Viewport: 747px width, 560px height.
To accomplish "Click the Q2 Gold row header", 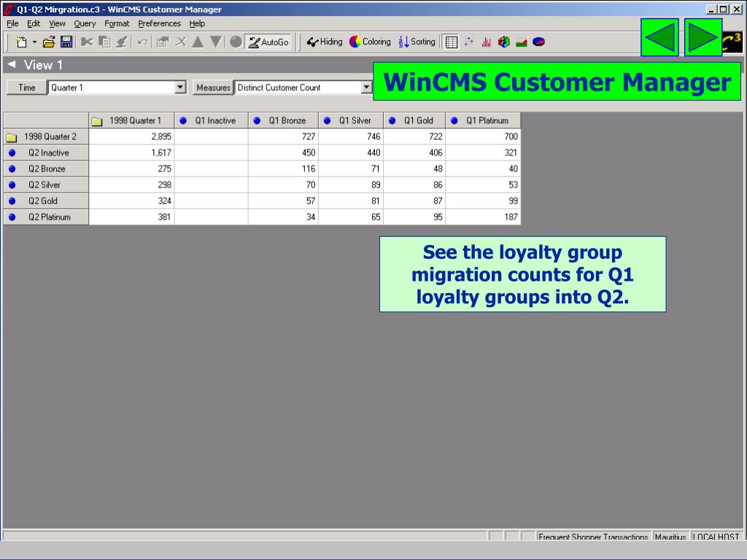I will [46, 201].
